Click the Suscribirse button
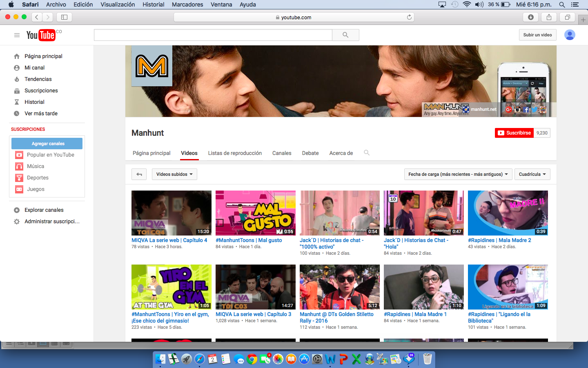This screenshot has height=368, width=588. (x=514, y=133)
